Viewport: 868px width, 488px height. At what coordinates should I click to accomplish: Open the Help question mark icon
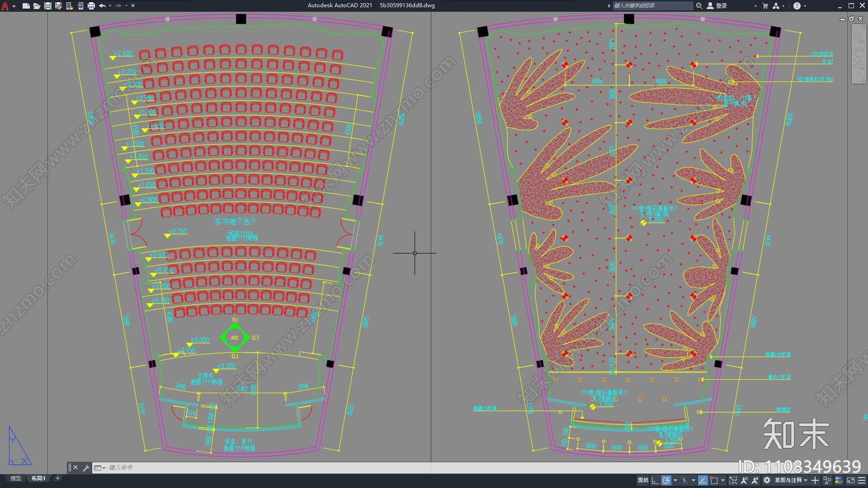(797, 5)
